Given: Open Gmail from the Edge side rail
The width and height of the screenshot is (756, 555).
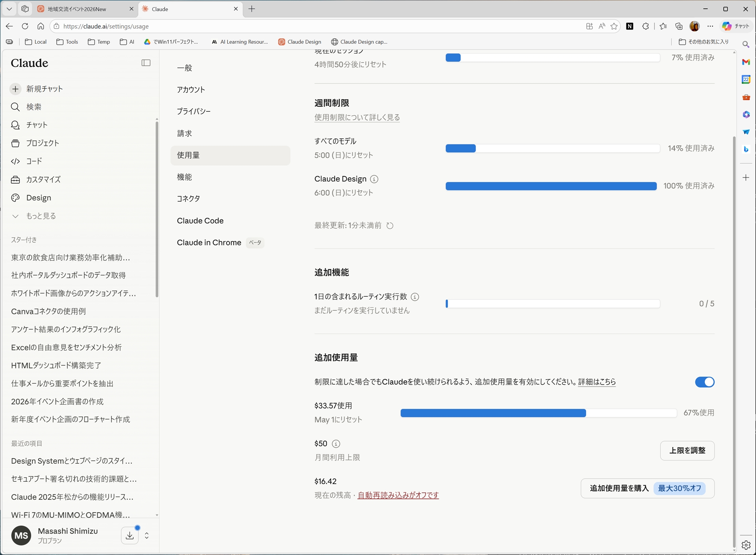Looking at the screenshot, I should pyautogui.click(x=746, y=62).
